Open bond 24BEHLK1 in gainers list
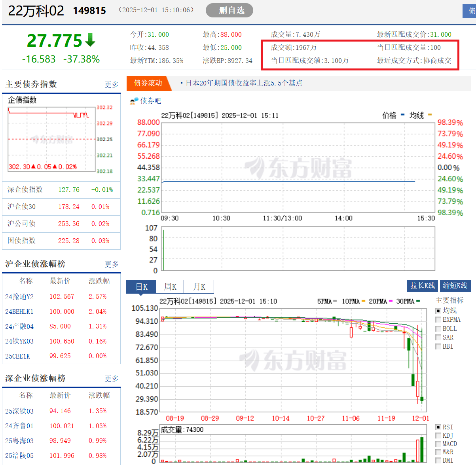This screenshot has width=476, height=465. click(19, 312)
